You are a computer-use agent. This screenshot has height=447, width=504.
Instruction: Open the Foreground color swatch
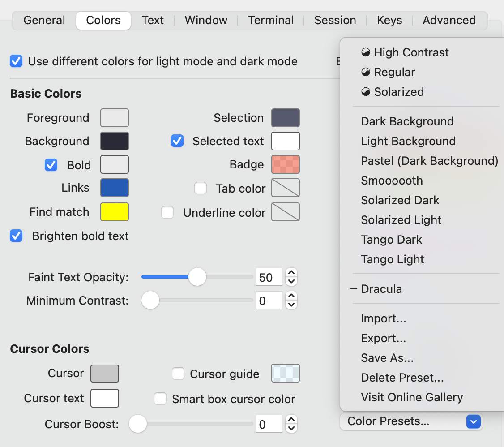point(115,118)
